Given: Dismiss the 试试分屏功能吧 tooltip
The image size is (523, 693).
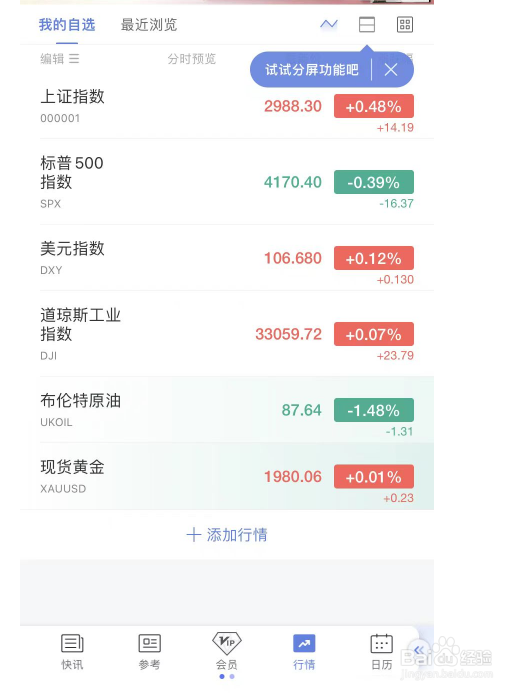Looking at the screenshot, I should [x=391, y=70].
